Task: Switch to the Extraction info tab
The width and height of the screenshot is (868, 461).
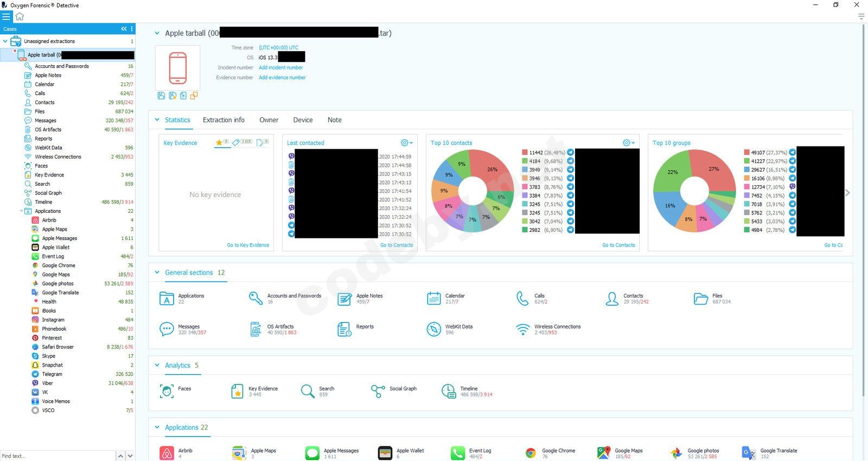Action: click(224, 120)
